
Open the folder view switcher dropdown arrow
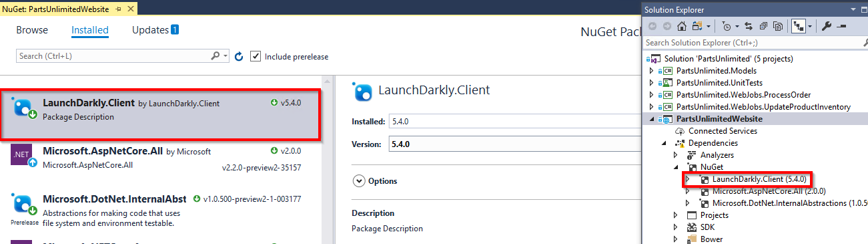(709, 27)
